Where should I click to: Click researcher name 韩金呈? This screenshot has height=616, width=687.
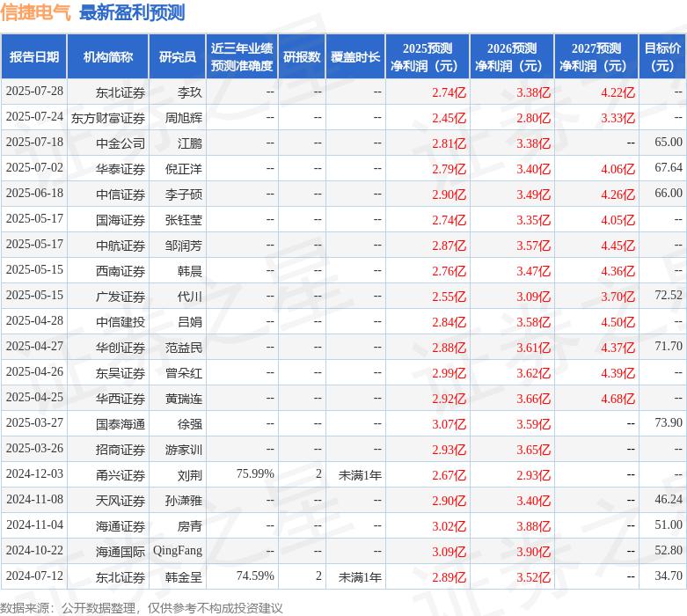pyautogui.click(x=184, y=577)
